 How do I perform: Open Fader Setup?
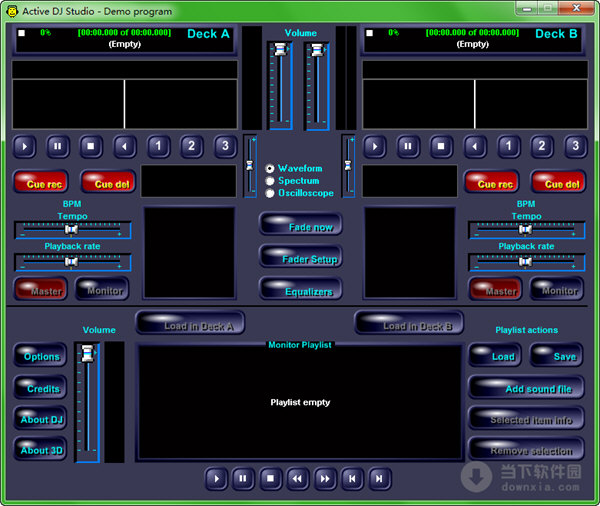pyautogui.click(x=301, y=256)
